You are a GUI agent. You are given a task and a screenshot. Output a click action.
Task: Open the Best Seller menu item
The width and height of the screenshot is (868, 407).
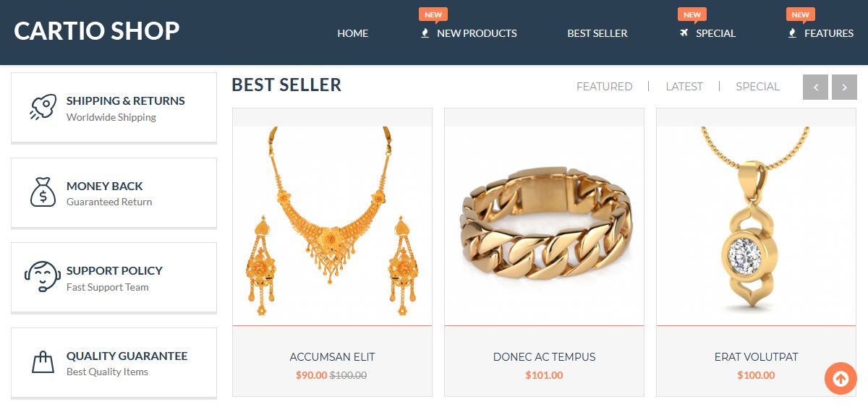coord(597,33)
